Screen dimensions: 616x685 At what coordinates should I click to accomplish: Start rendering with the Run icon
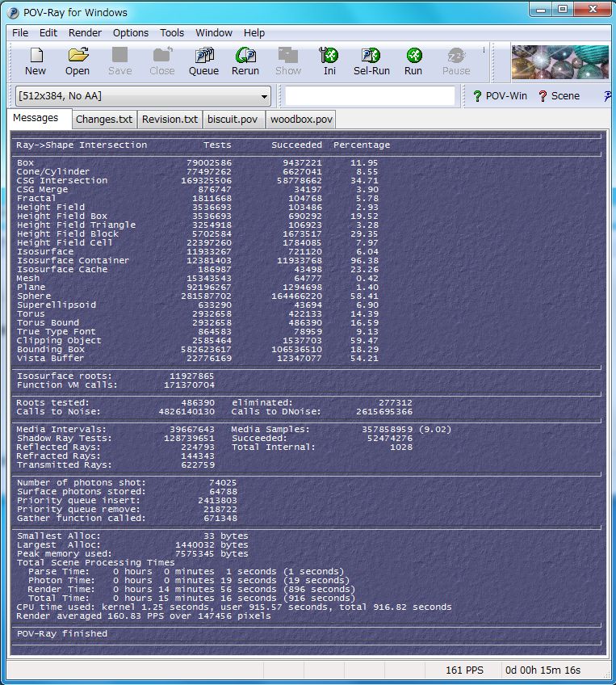pos(413,61)
